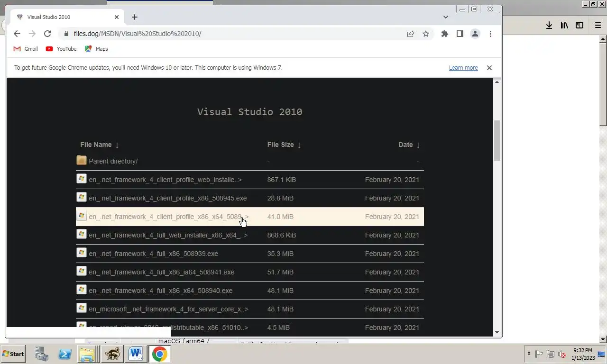This screenshot has height=364, width=607.
Task: Open Maps bookmark
Action: (x=96, y=49)
